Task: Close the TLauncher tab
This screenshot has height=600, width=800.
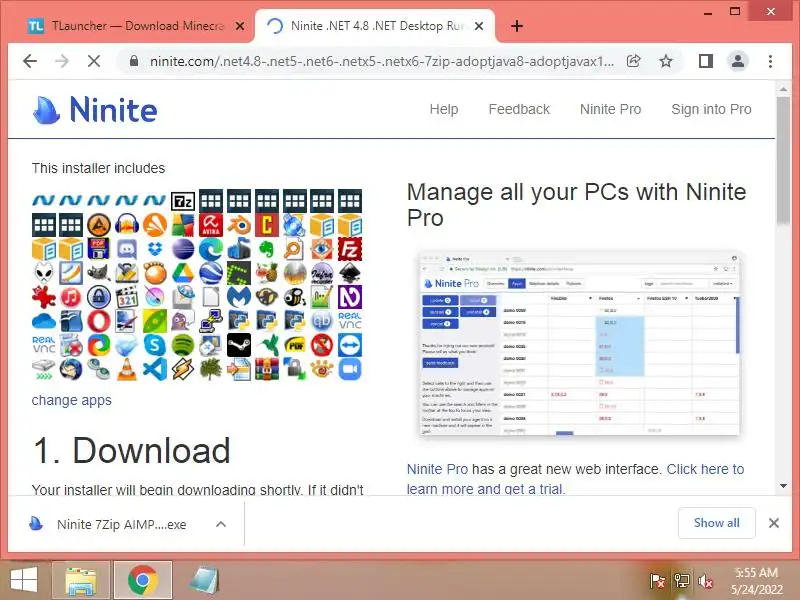Action: [239, 26]
